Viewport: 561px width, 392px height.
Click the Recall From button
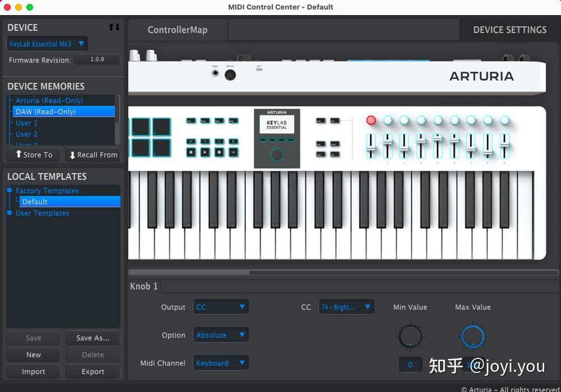[92, 155]
